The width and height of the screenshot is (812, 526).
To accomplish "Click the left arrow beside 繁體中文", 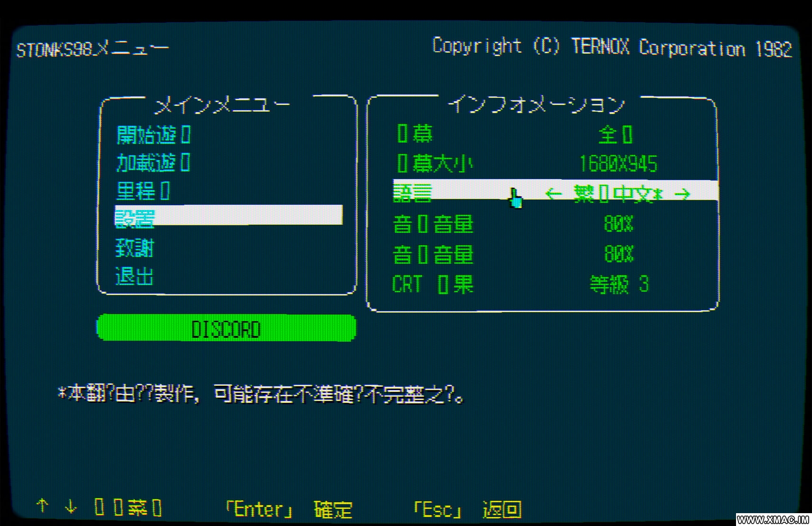I will 553,193.
